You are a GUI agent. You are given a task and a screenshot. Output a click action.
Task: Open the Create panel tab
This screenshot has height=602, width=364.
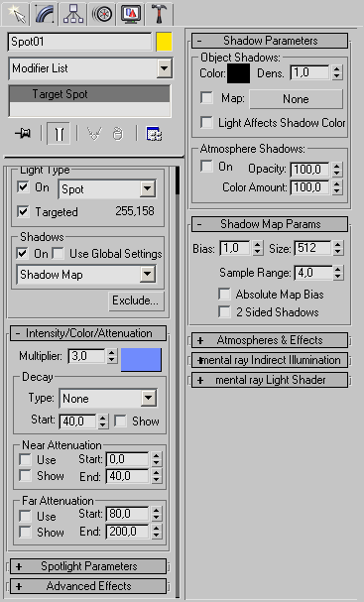[15, 14]
